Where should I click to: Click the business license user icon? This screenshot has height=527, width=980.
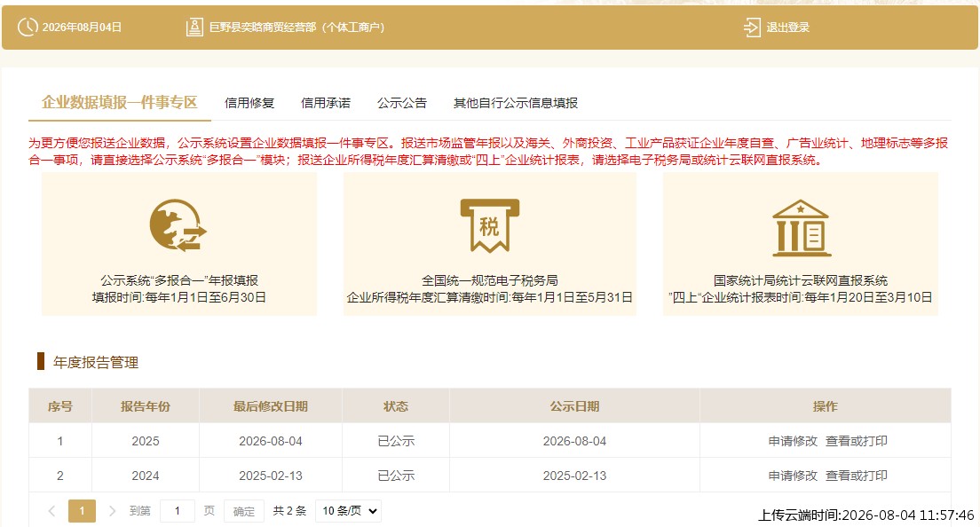[x=194, y=27]
